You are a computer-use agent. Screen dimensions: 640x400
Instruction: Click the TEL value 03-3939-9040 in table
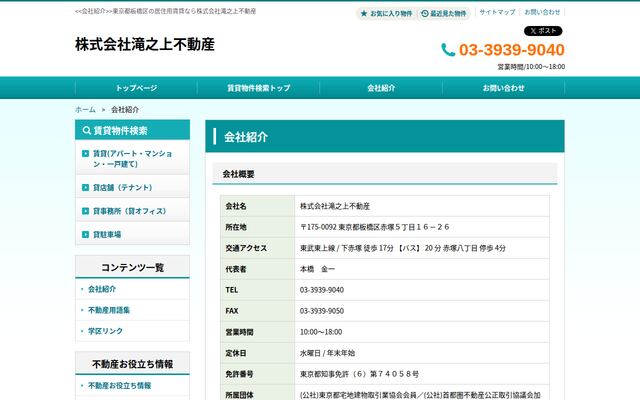click(322, 290)
